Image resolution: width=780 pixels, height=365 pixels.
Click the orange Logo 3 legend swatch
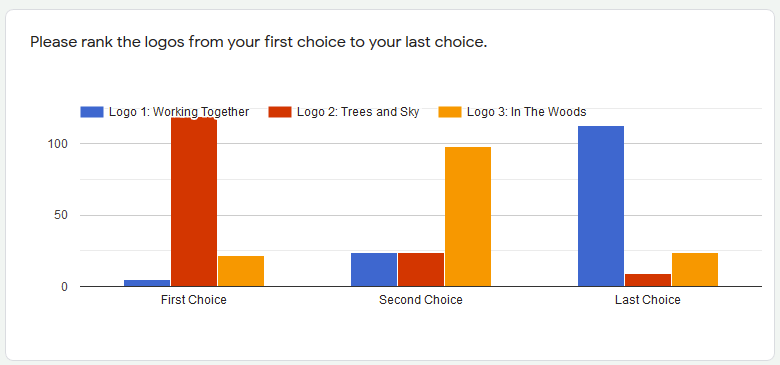[x=450, y=112]
